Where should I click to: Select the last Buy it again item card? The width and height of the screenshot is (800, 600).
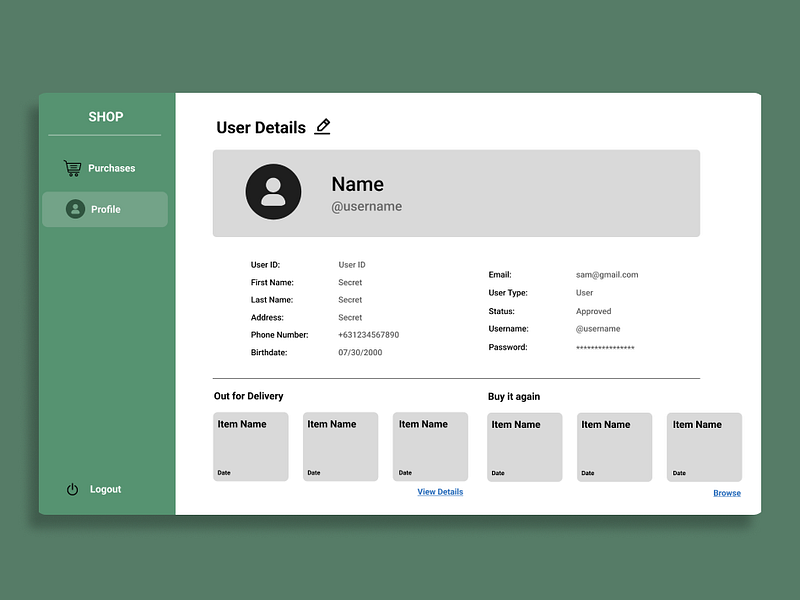pyautogui.click(x=704, y=446)
